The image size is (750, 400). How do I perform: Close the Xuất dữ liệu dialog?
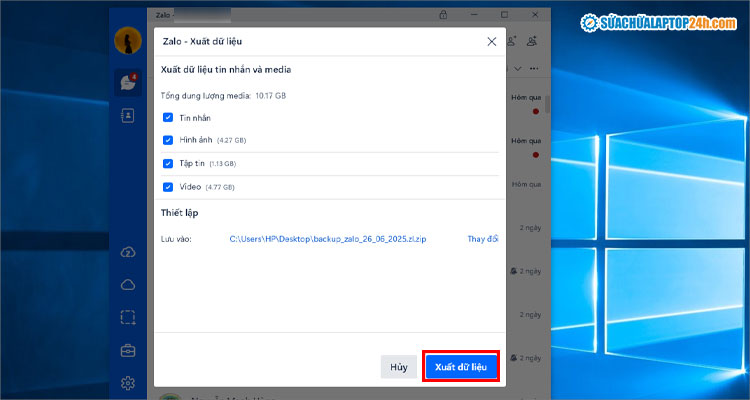[x=491, y=42]
